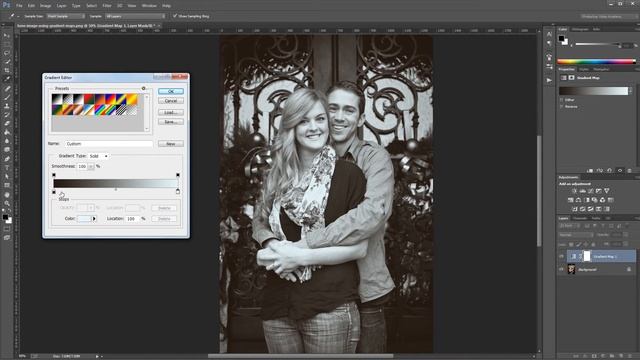
Task: Click the Save button in Gradient Editor
Action: [171, 122]
